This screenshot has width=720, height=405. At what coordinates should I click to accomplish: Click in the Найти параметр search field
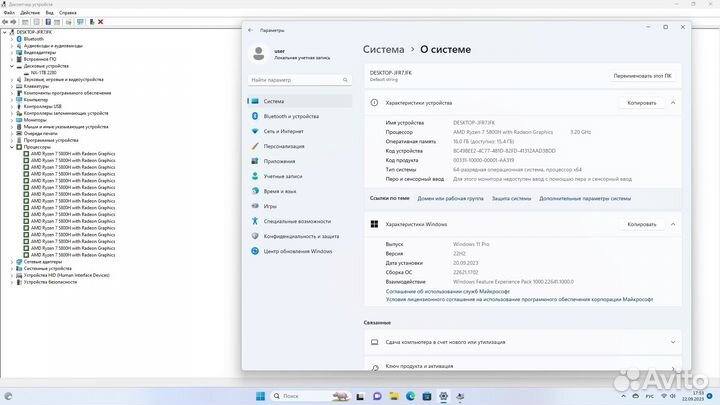299,80
